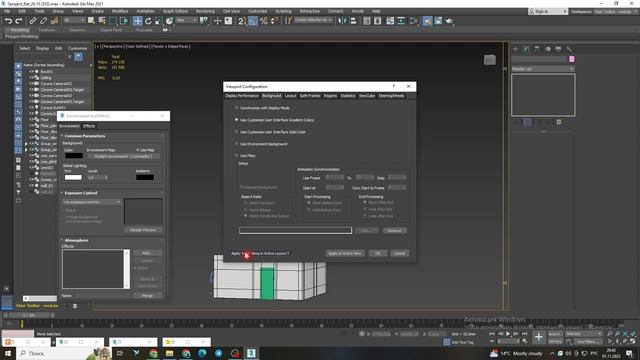The height and width of the screenshot is (360, 640).
Task: Click OK in Viewport Configuration
Action: pyautogui.click(x=378, y=253)
